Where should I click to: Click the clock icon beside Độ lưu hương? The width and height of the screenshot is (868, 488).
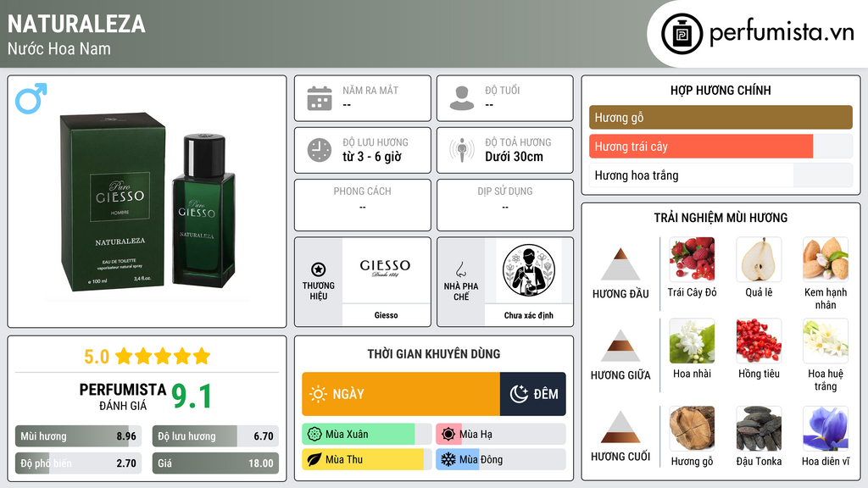click(320, 150)
